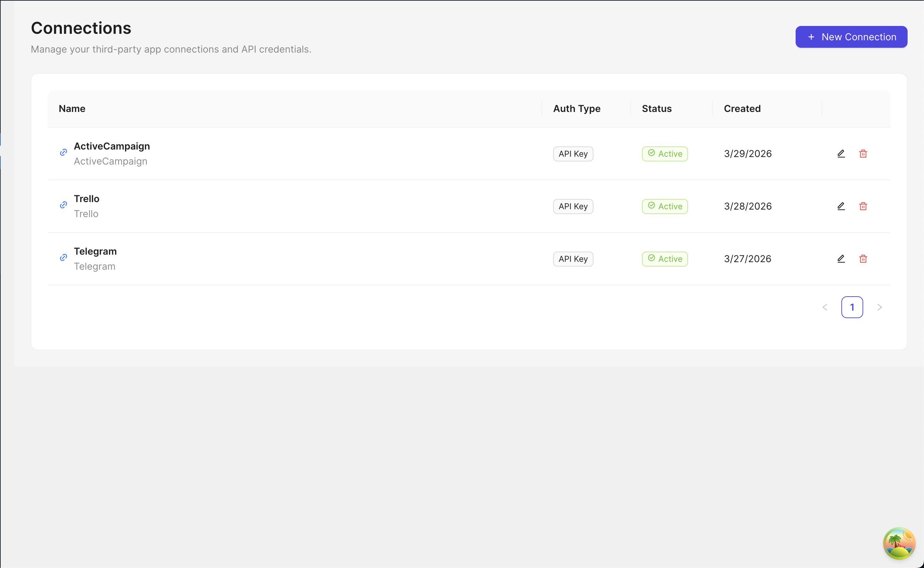Screen dimensions: 924x568
Task: Delete the Telegram connection
Action: click(863, 258)
